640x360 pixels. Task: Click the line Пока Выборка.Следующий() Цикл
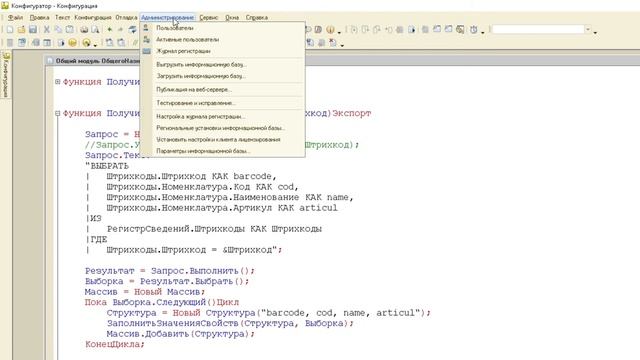(162, 302)
